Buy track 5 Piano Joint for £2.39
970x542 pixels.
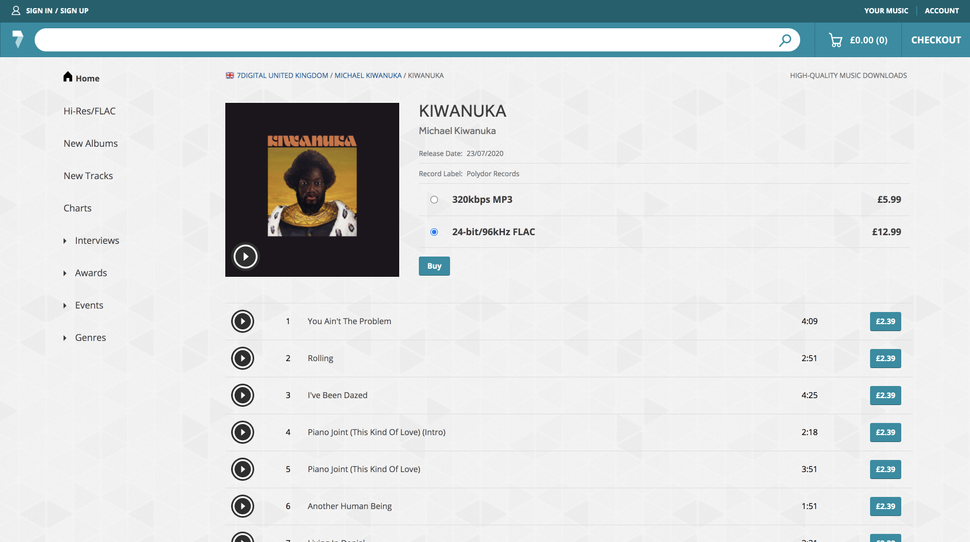click(885, 469)
